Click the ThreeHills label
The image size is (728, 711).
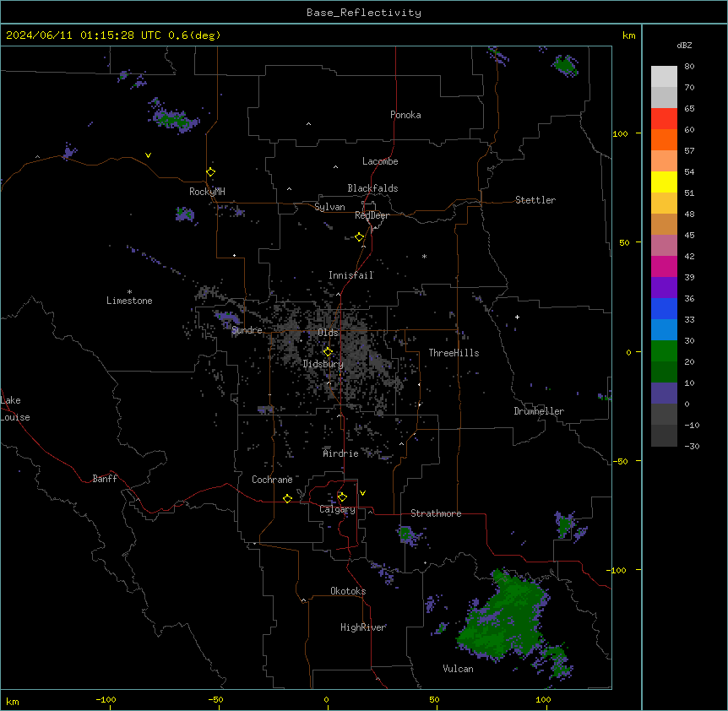pos(454,353)
